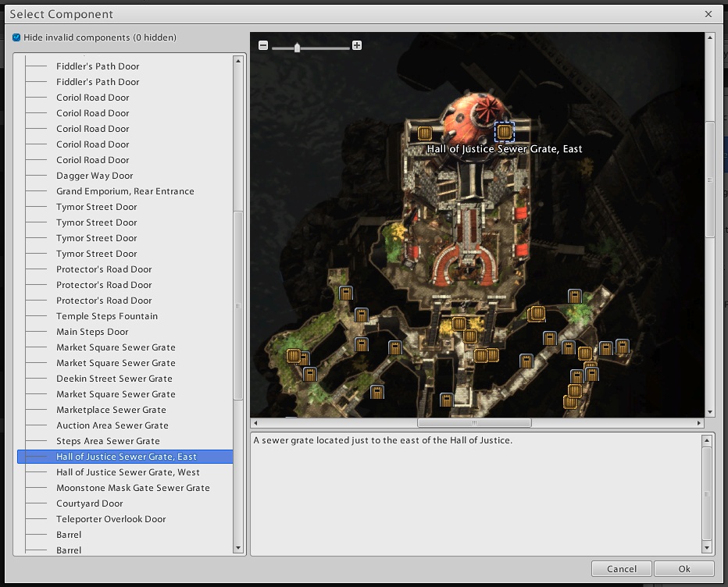Pick Teleporter Overlook Door
This screenshot has width=728, height=587.
pyautogui.click(x=111, y=519)
